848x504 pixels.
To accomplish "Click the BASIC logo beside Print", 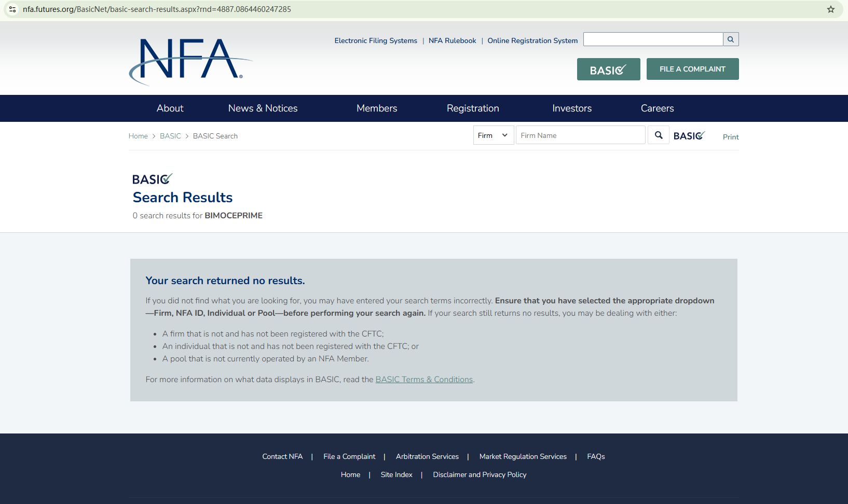I will coord(689,136).
